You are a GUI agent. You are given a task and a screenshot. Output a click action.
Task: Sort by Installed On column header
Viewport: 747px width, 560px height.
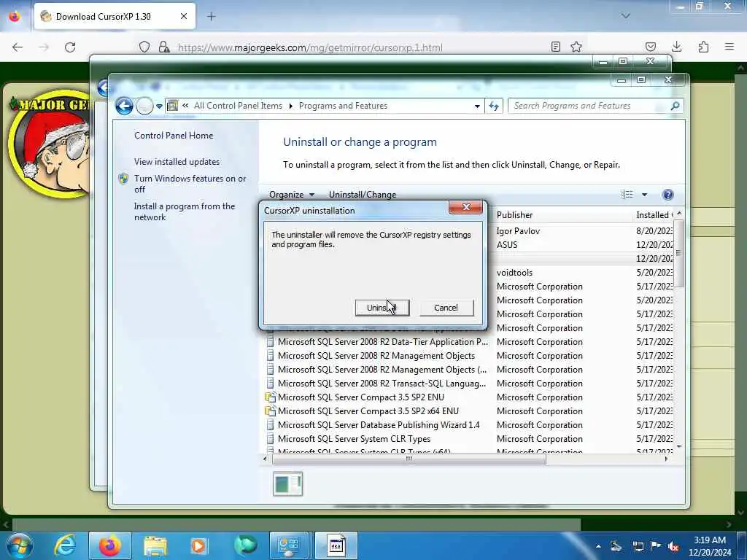tap(654, 215)
